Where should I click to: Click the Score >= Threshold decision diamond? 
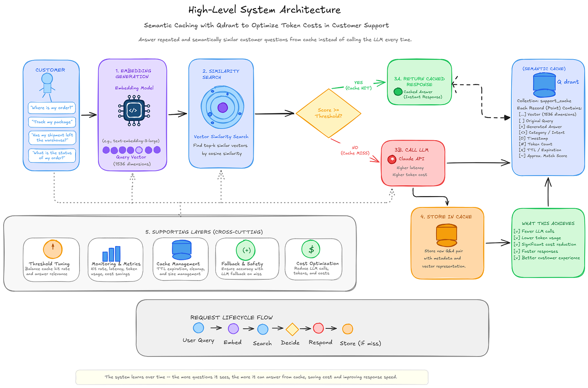tap(328, 113)
